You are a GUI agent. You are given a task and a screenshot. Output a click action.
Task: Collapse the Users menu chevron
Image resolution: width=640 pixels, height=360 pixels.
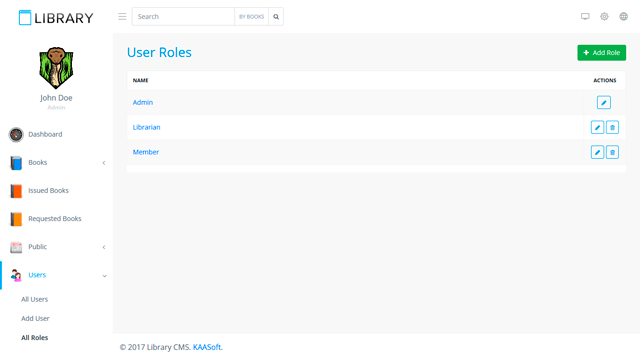pos(104,276)
